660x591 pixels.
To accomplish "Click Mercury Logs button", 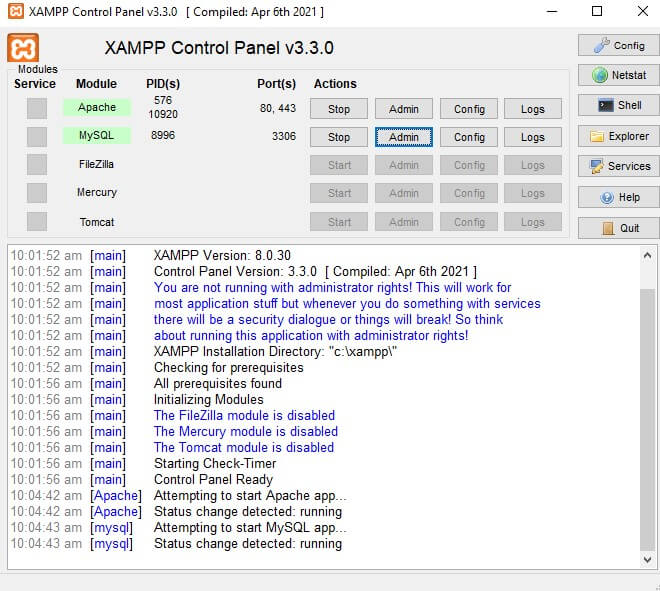I will [533, 193].
